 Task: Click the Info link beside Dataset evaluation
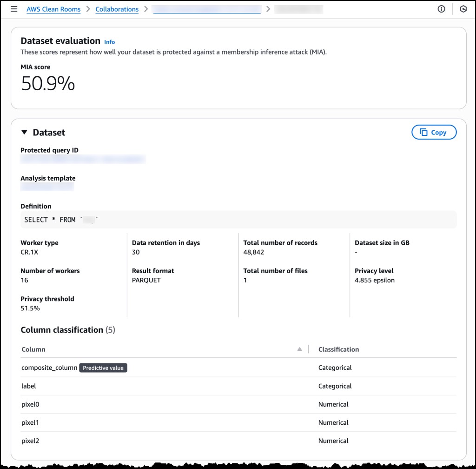(110, 42)
